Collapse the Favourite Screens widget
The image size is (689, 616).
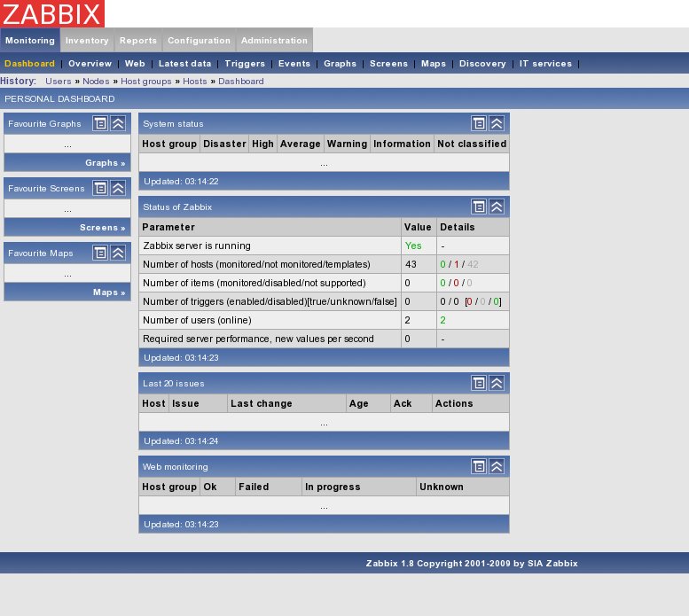(x=118, y=188)
